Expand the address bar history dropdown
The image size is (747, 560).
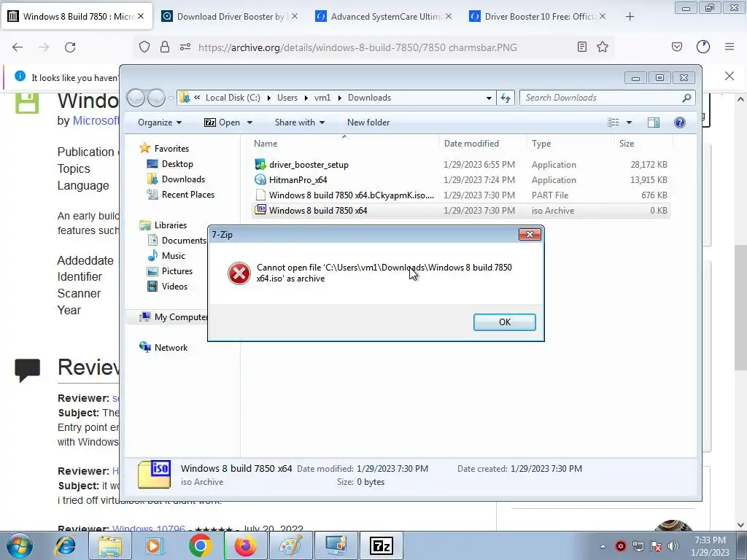pos(489,98)
